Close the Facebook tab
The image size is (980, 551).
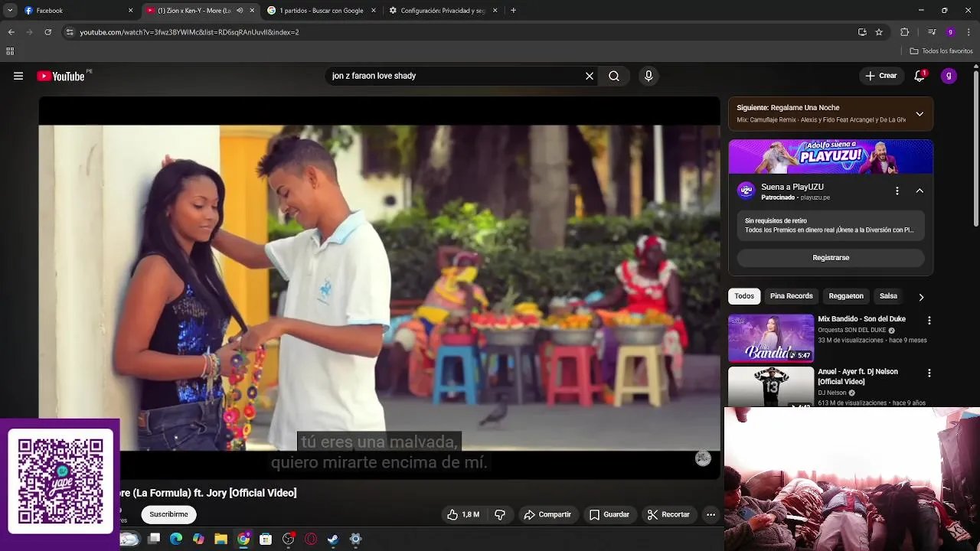[x=130, y=11]
